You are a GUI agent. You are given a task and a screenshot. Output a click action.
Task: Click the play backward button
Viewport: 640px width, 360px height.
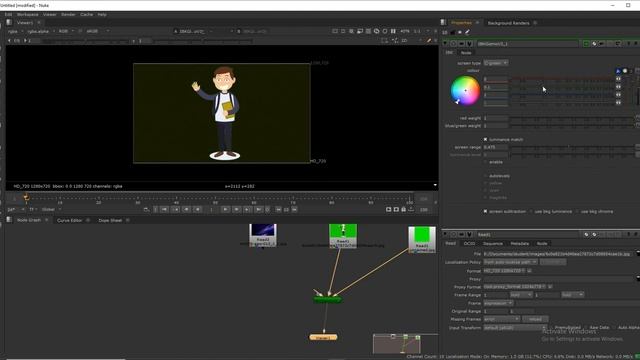coord(198,209)
